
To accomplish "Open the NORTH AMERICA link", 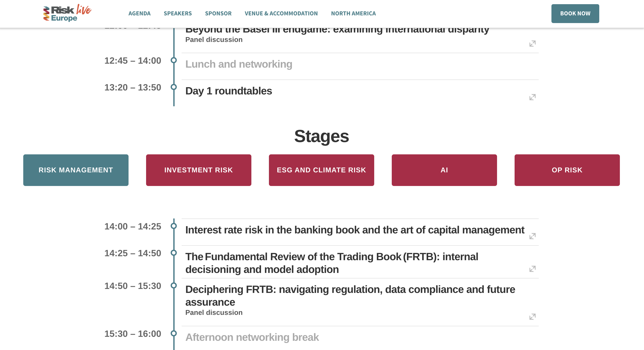I will coord(353,14).
